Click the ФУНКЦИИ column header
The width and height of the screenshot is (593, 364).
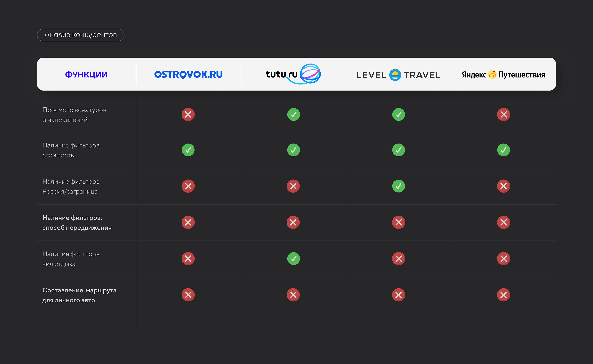[x=86, y=74]
